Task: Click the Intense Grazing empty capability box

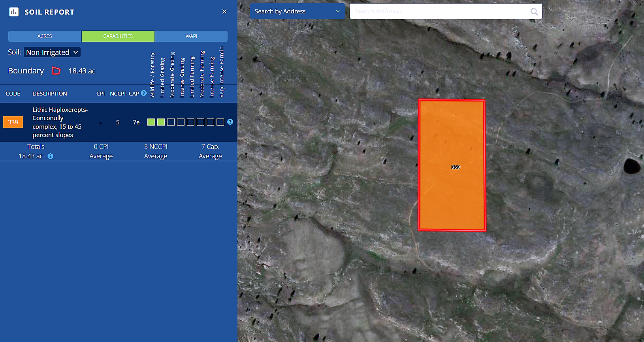Action: (x=181, y=122)
